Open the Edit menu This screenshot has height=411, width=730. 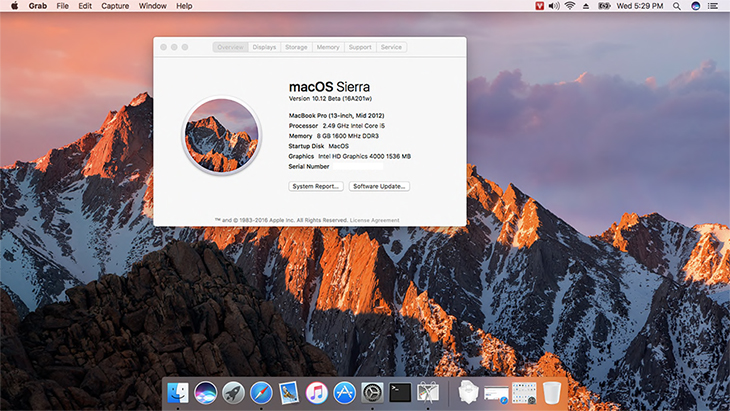(85, 6)
